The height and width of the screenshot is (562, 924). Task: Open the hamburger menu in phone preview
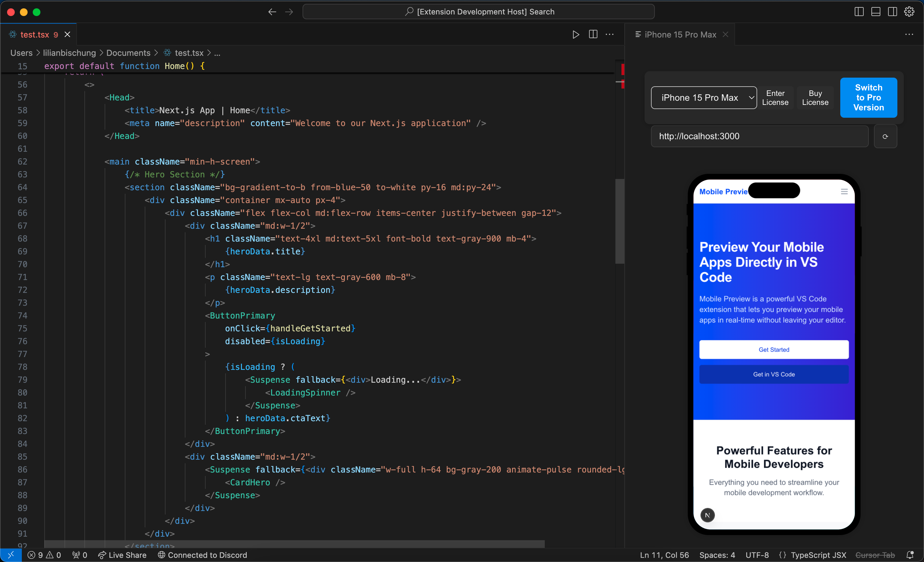coord(844,192)
